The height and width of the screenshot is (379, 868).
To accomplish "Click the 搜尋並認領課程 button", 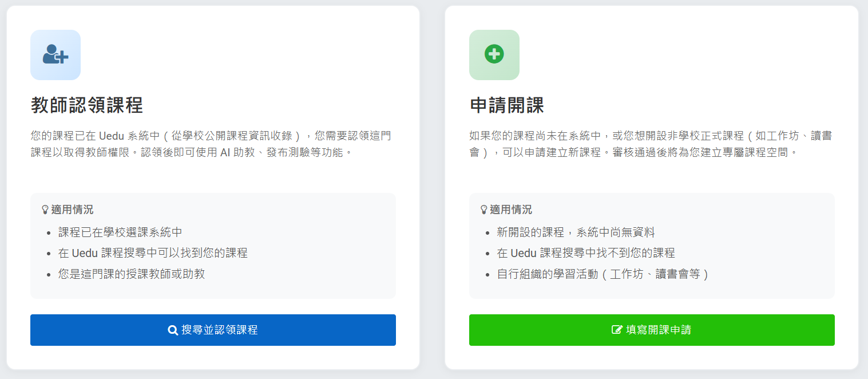I will click(212, 330).
